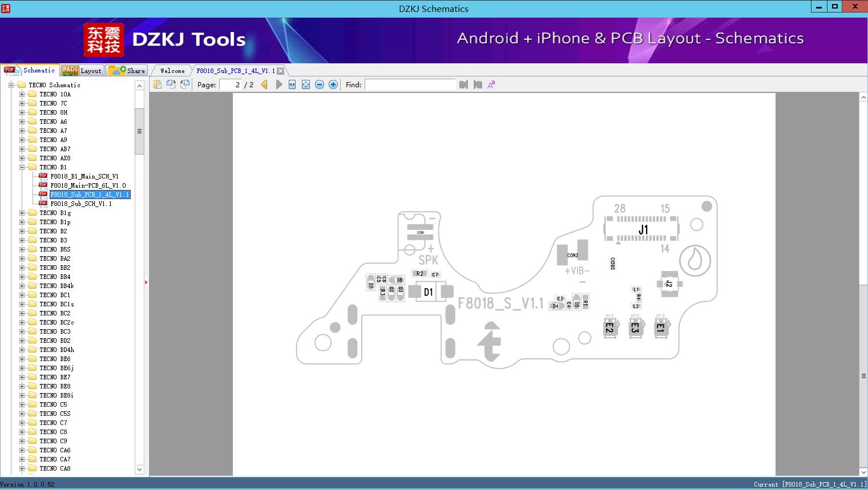Fit page to width icon
Screen dimensions: 868x490
point(292,84)
